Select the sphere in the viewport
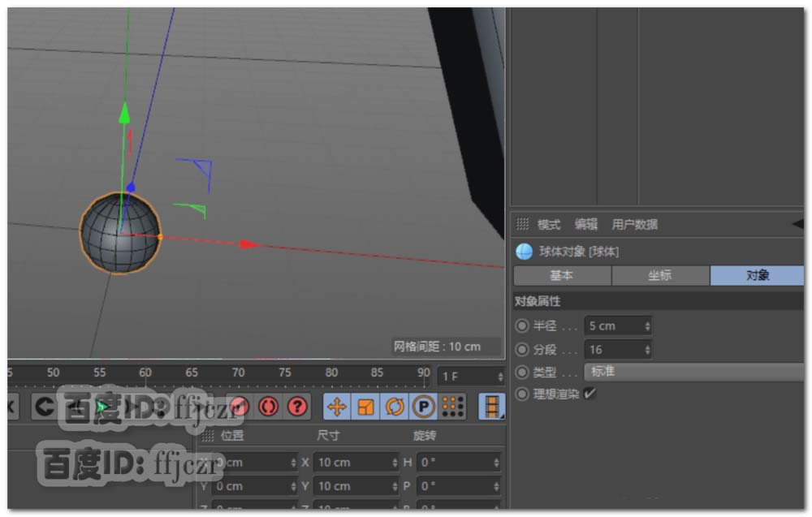The width and height of the screenshot is (812, 517). pos(120,233)
